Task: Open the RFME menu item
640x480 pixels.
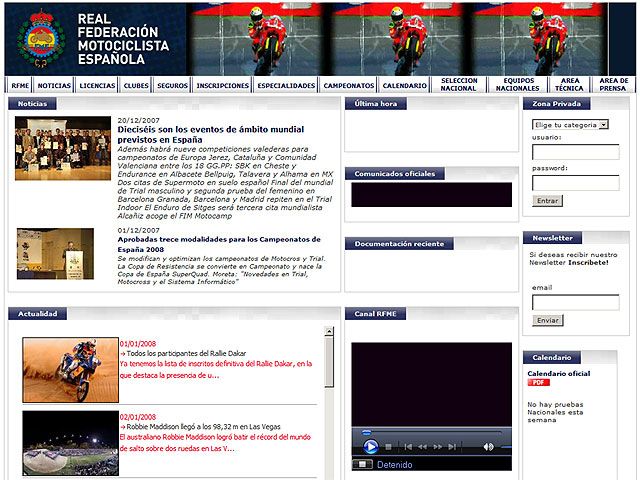Action: click(x=20, y=85)
